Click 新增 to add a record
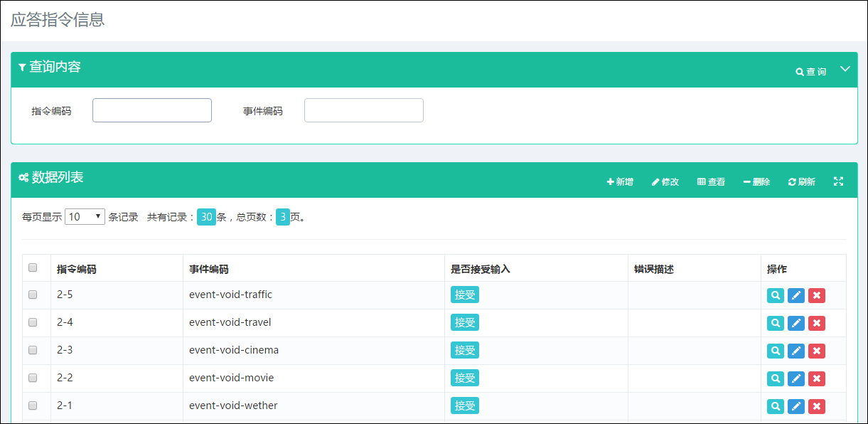 pos(620,182)
